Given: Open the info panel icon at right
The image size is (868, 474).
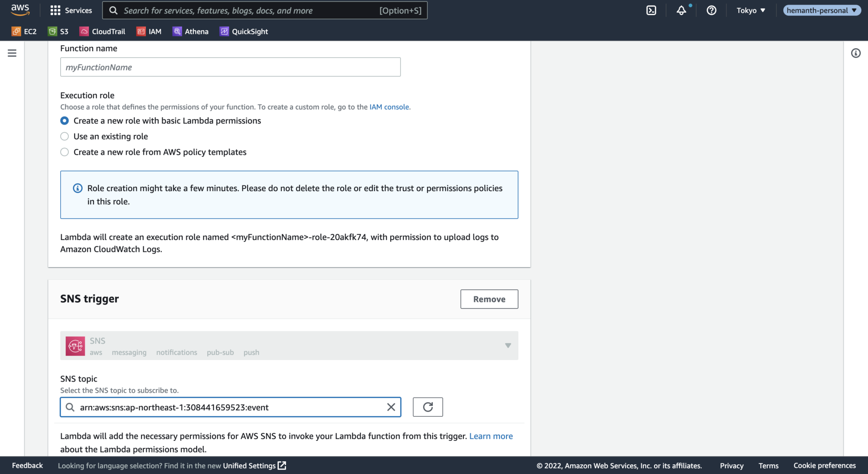Looking at the screenshot, I should click(856, 53).
